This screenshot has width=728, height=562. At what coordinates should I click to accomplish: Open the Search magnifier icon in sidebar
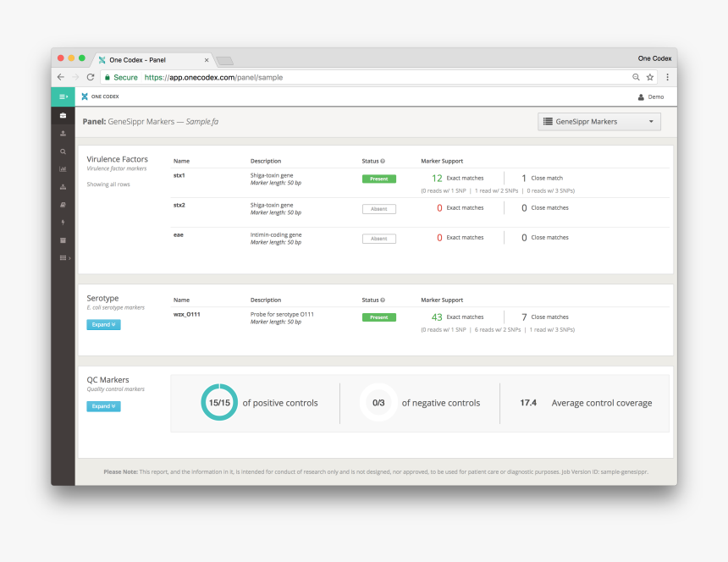pos(63,152)
